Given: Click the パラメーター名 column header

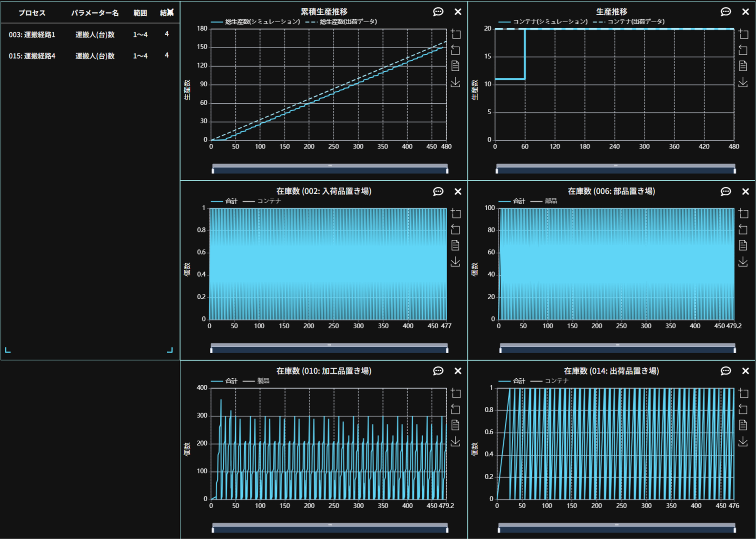Looking at the screenshot, I should pos(95,13).
